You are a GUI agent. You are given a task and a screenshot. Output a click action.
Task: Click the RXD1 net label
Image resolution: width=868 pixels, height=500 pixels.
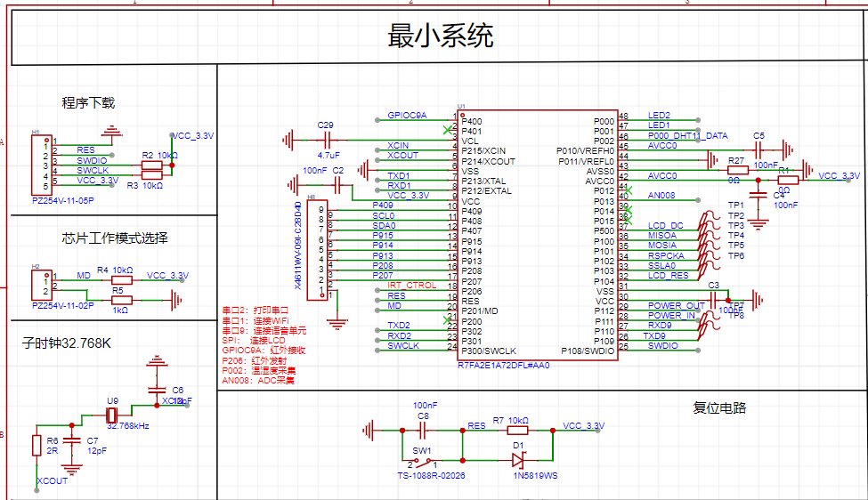pyautogui.click(x=399, y=186)
